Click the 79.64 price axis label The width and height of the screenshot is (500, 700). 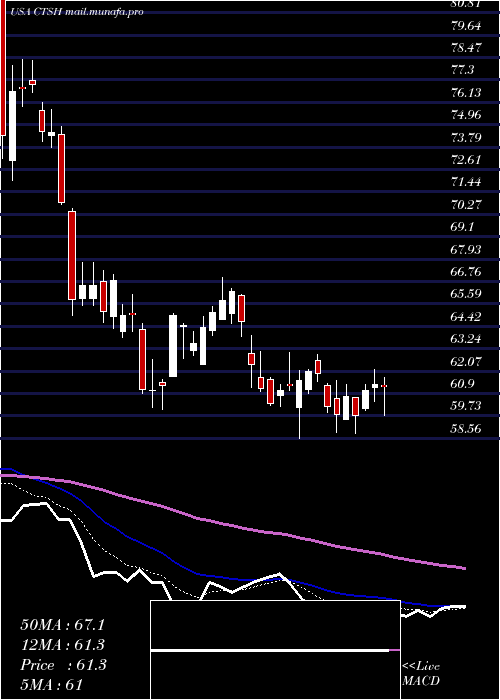point(466,25)
